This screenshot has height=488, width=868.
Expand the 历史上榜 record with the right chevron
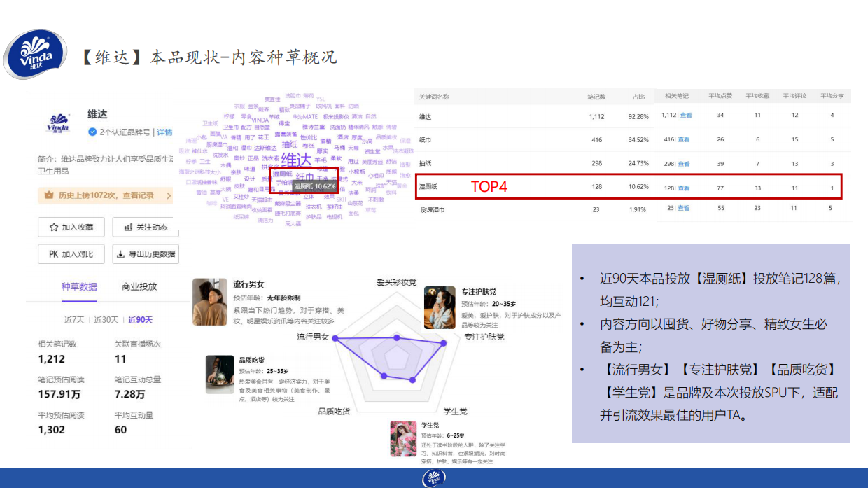(x=167, y=196)
